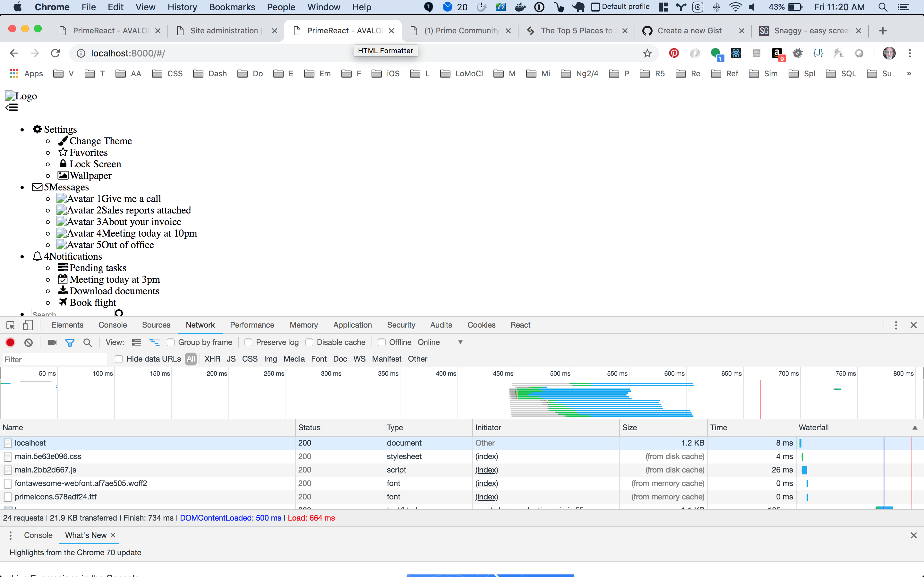Toggle the device emulation toolbar

[x=28, y=325]
